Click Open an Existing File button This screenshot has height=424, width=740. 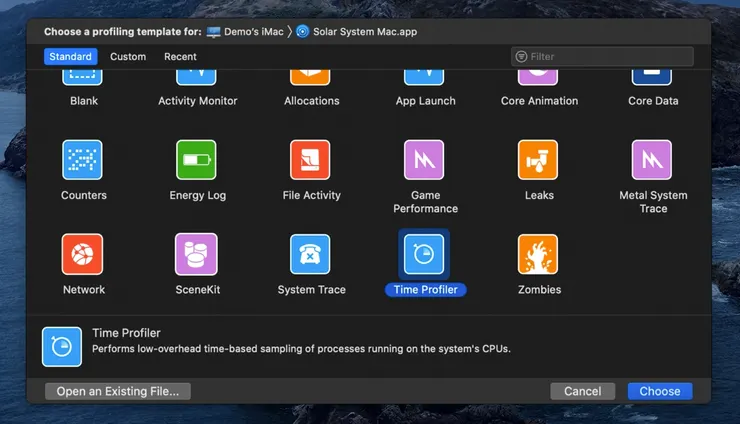(x=118, y=391)
